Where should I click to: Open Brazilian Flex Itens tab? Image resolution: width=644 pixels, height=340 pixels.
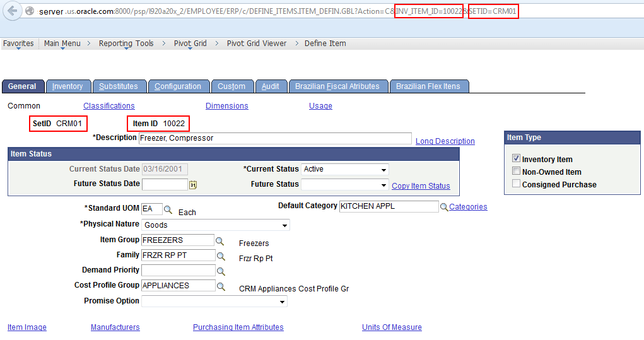coord(429,86)
